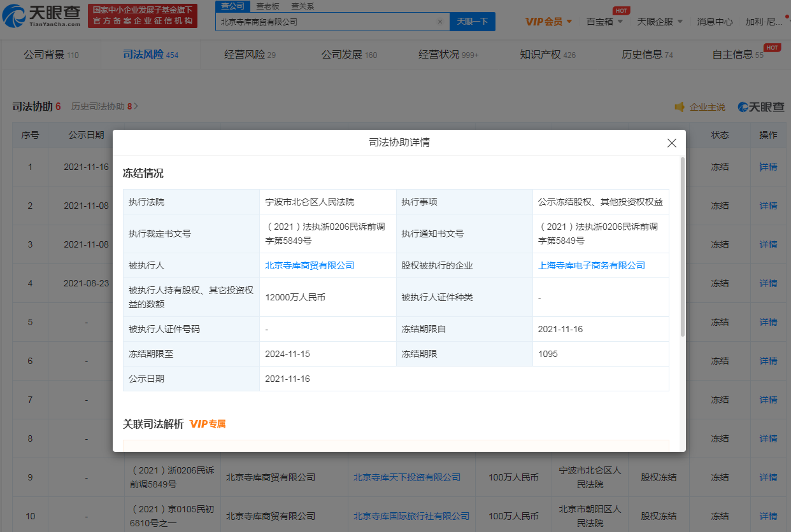The image size is (791, 532).
Task: Open 消息中心 message center
Action: (715, 22)
